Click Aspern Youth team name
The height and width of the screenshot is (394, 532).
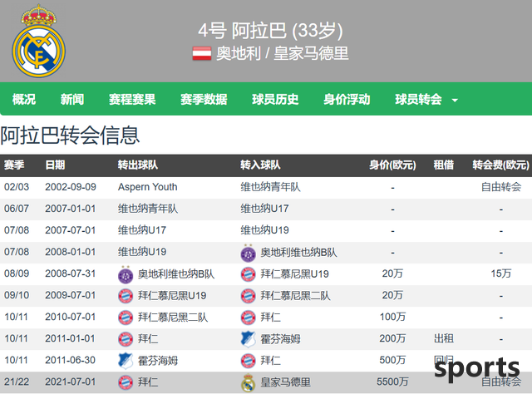(x=148, y=187)
